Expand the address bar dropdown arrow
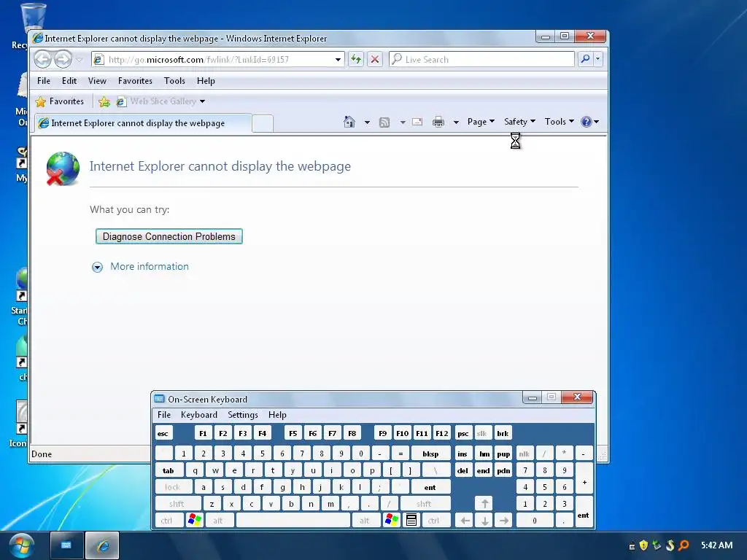Image resolution: width=747 pixels, height=560 pixels. pos(338,60)
